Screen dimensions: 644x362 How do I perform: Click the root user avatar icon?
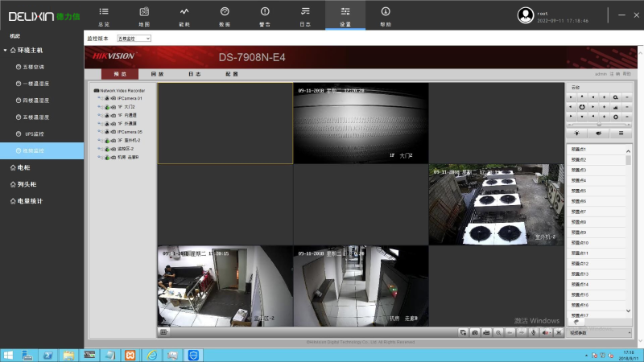pyautogui.click(x=526, y=14)
